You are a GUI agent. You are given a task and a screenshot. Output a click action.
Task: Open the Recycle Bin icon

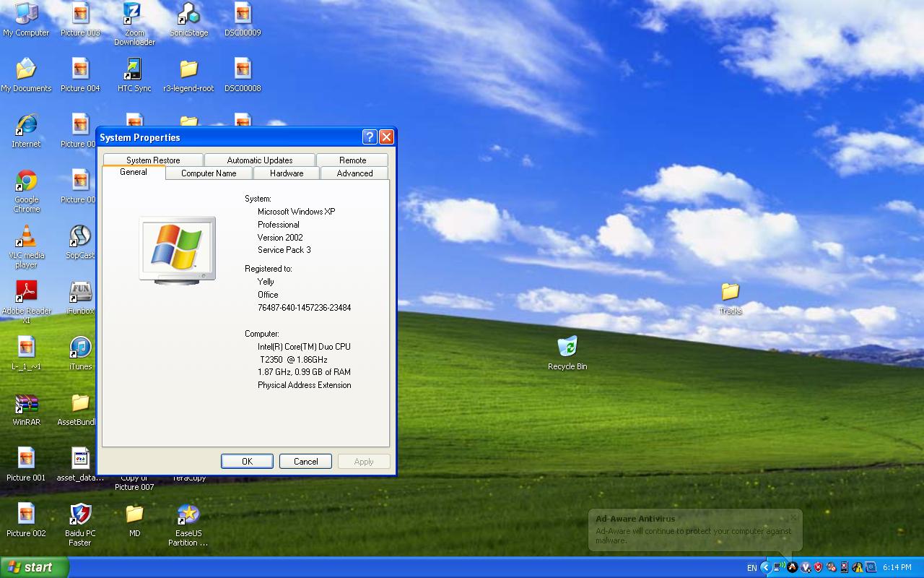pos(567,353)
